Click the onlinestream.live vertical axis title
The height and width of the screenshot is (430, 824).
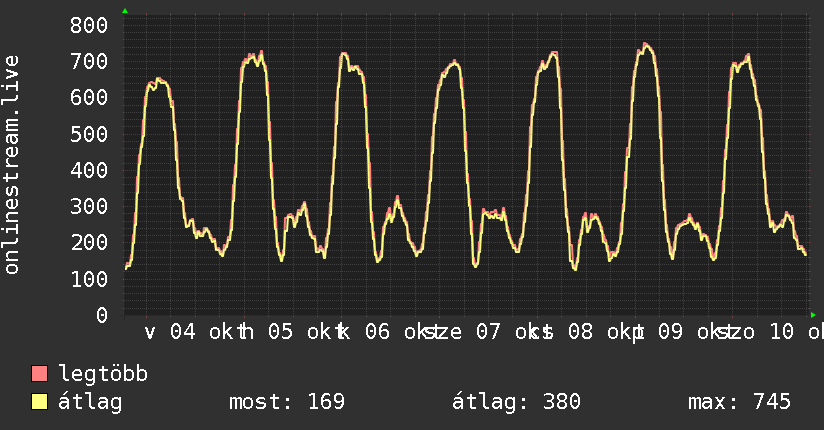click(12, 165)
